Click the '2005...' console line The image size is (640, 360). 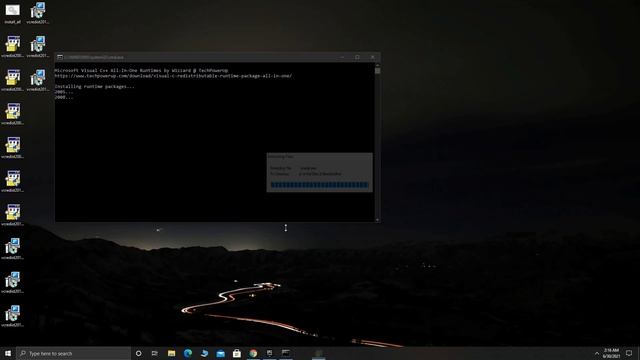[x=64, y=92]
